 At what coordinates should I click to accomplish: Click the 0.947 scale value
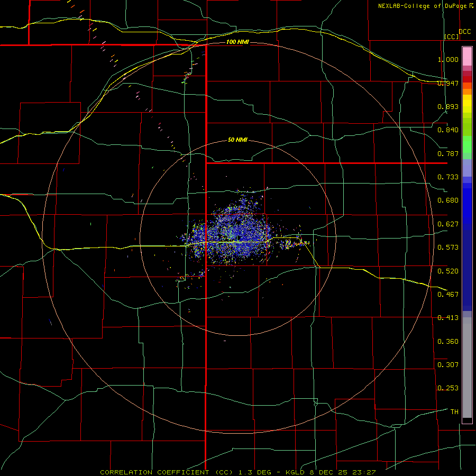point(448,83)
